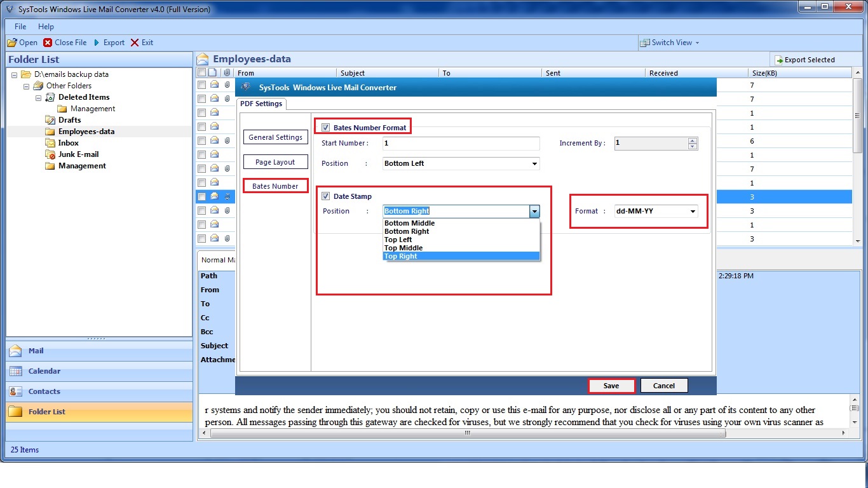The width and height of the screenshot is (868, 488).
Task: Click the Cancel button
Action: 664,386
